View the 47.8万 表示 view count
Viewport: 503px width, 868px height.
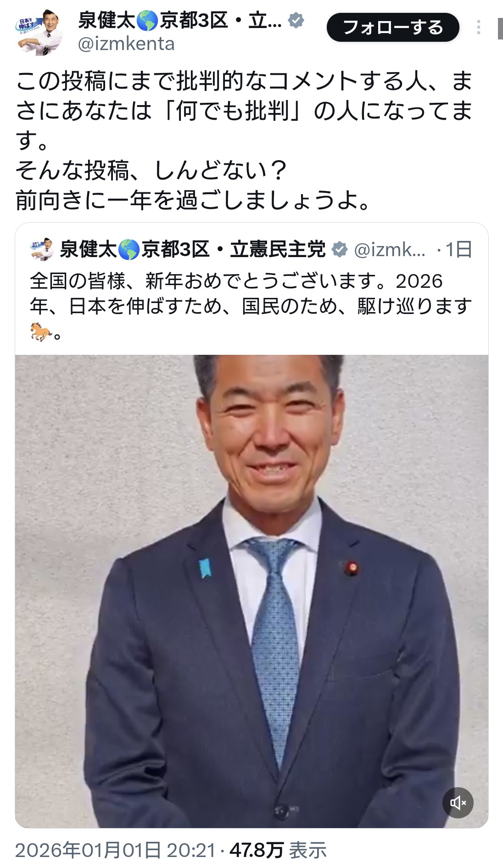pyautogui.click(x=278, y=851)
